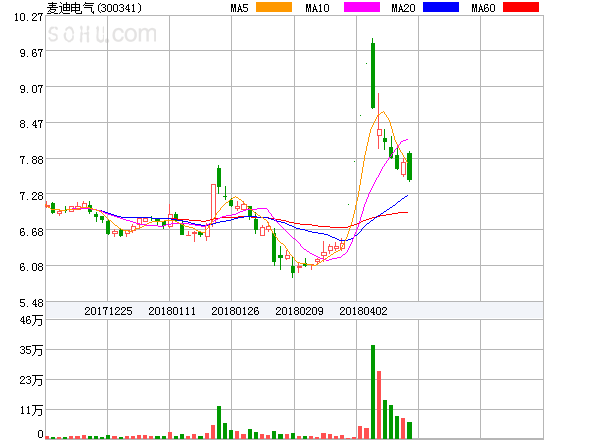
Task: Click the 5.48 price axis label
Action: tap(31, 303)
